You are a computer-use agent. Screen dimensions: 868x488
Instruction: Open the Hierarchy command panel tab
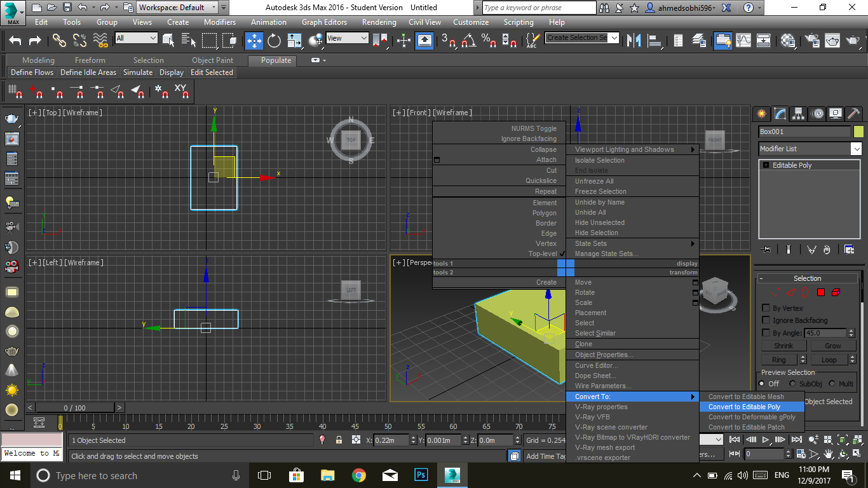(x=798, y=114)
